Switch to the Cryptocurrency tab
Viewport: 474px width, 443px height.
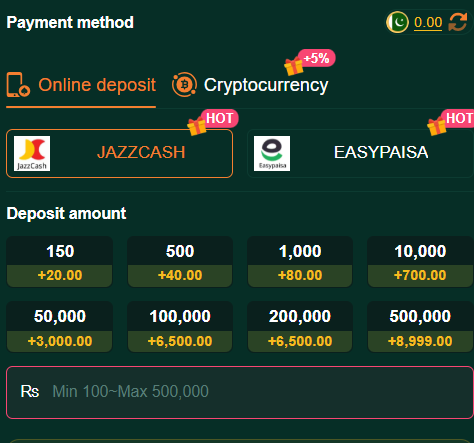coord(250,85)
